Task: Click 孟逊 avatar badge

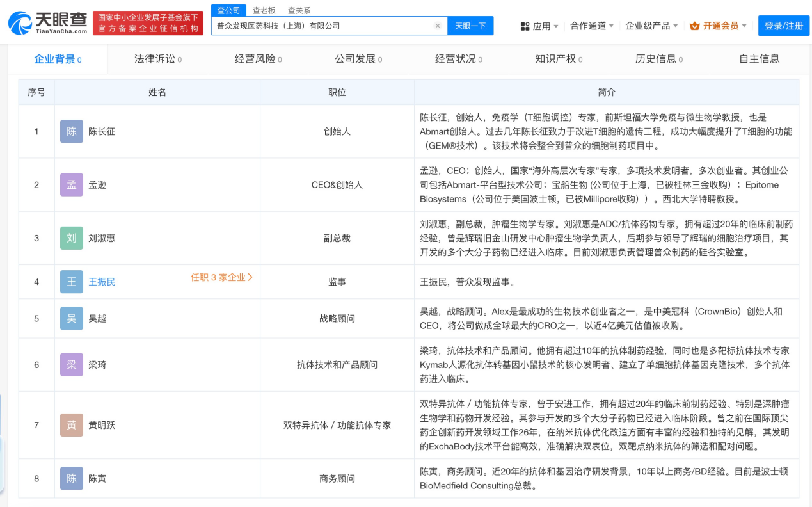Action: pos(72,184)
